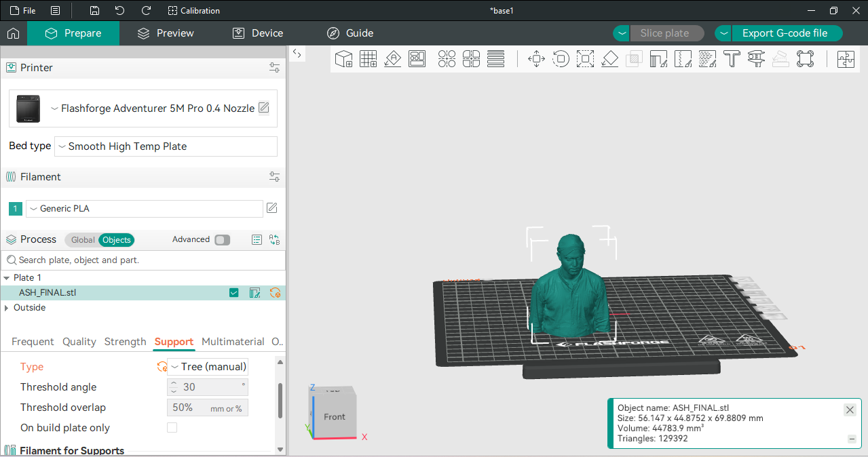
Task: Click the Add model cube icon
Action: 344,59
